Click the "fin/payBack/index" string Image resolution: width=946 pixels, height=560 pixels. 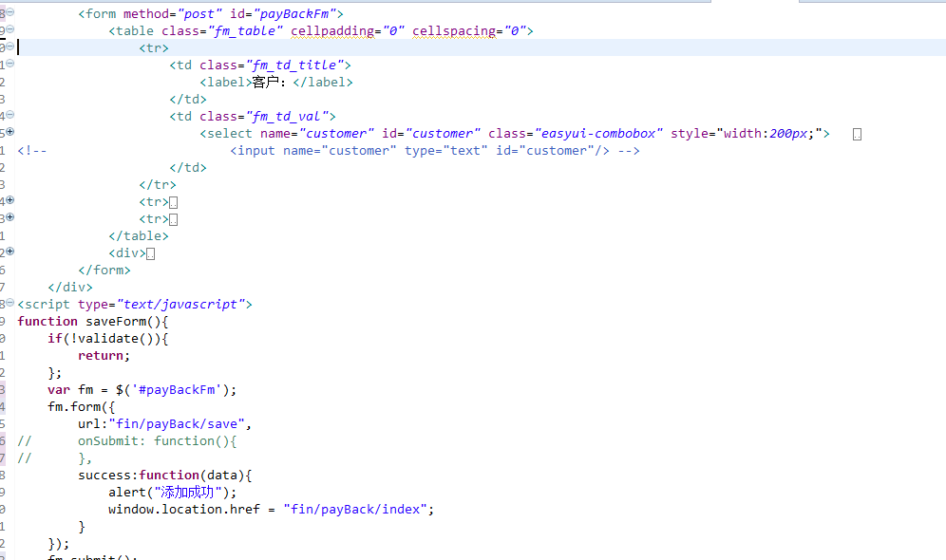[x=355, y=510]
